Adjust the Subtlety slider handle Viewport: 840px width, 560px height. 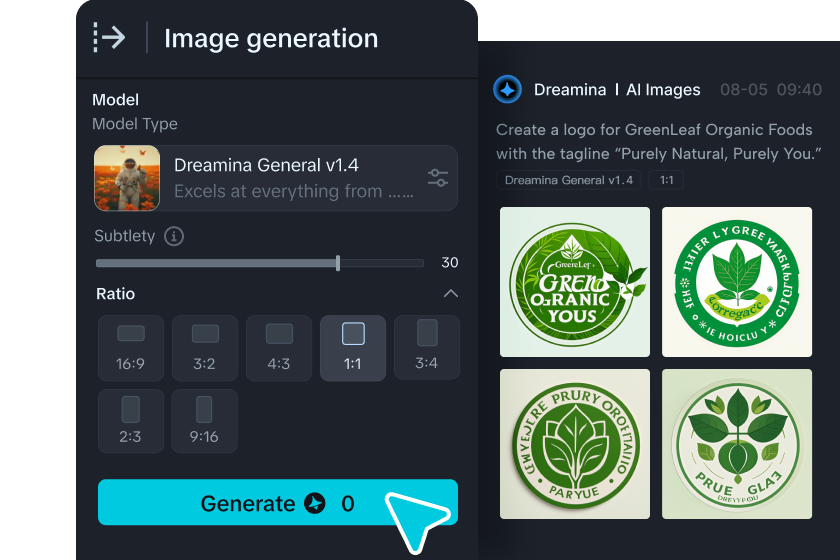(x=338, y=263)
